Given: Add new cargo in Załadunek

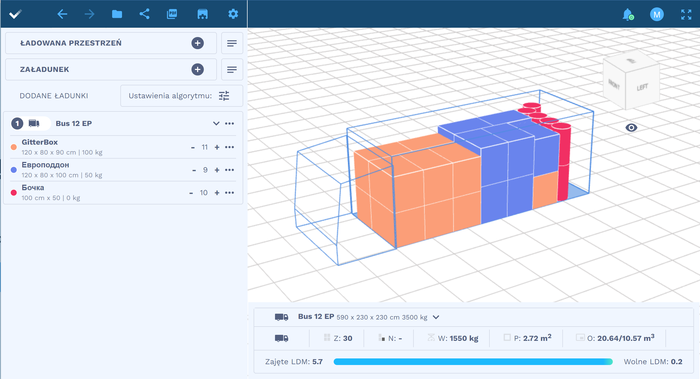Looking at the screenshot, I should pos(197,70).
